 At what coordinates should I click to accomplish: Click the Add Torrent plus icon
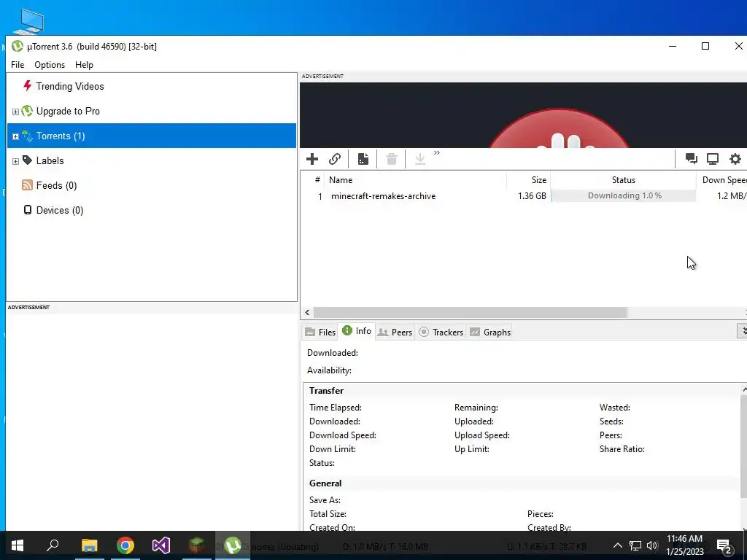[312, 158]
